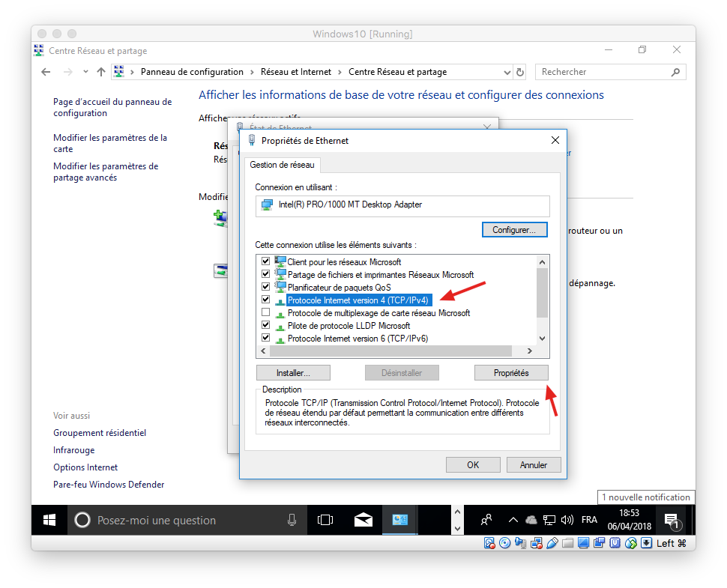Viewport: 727px width, 588px height.
Task: Open the Windows Start menu
Action: pos(49,520)
